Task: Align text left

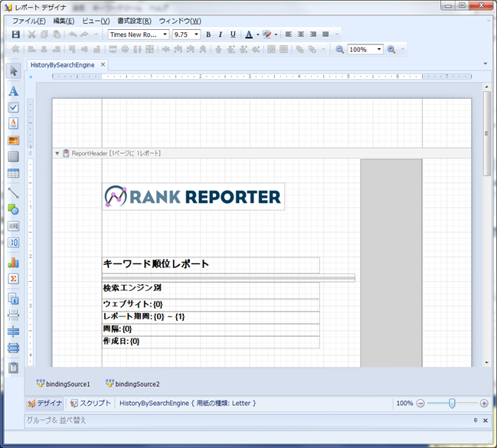Action: coord(289,34)
